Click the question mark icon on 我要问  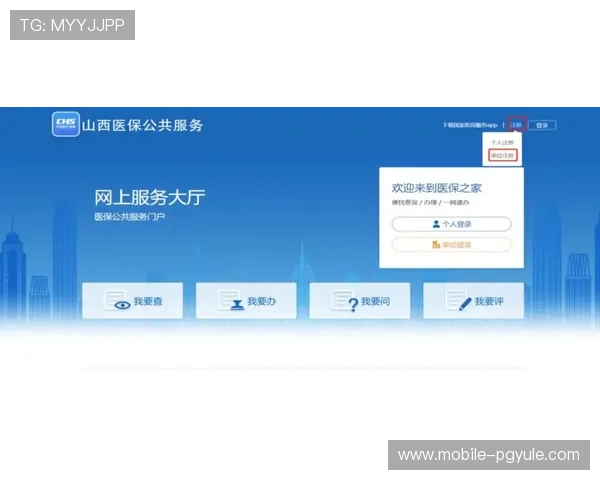pos(353,304)
